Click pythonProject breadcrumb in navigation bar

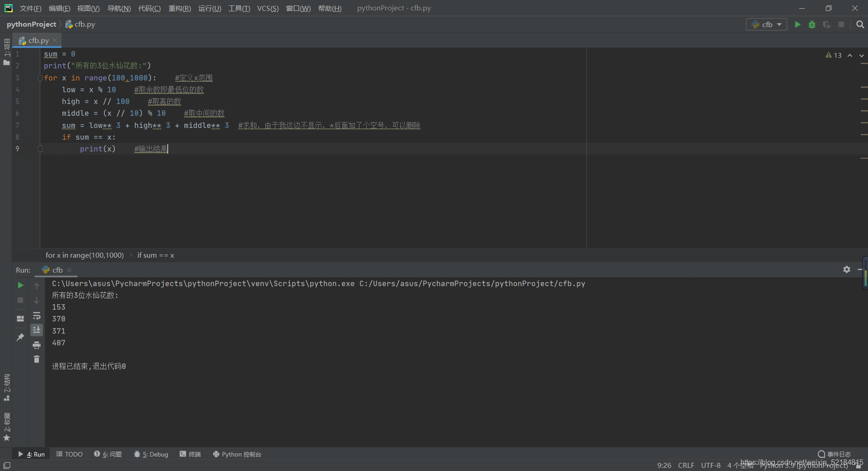pyautogui.click(x=31, y=24)
